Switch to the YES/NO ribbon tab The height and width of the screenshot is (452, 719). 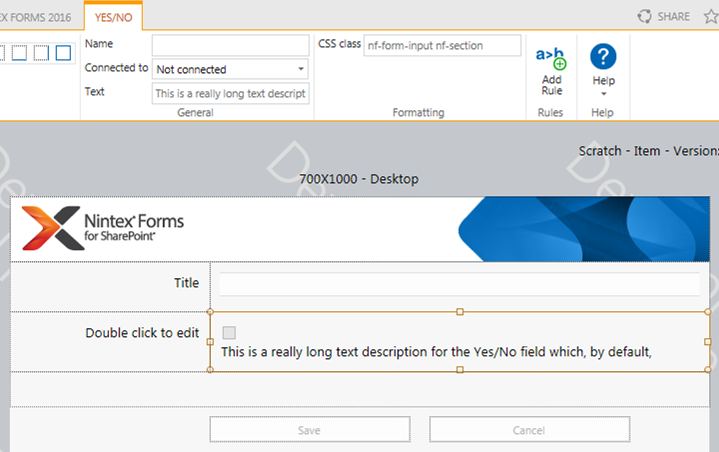click(x=113, y=17)
